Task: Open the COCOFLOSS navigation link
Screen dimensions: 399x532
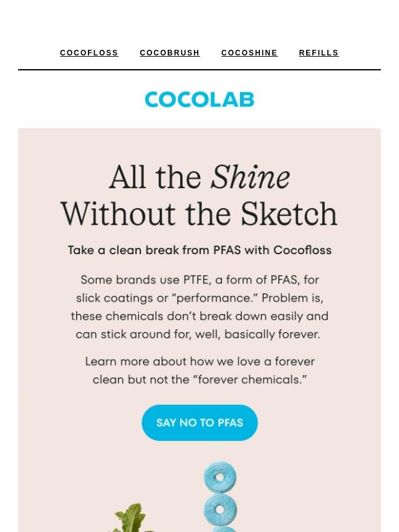Action: 89,53
